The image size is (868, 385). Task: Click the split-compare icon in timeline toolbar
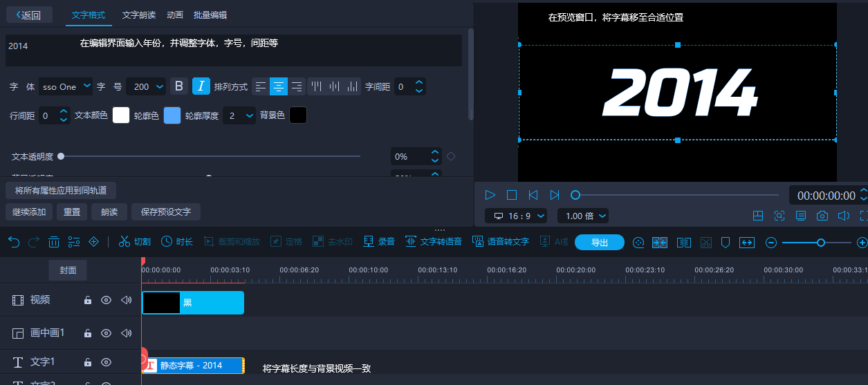coord(684,243)
